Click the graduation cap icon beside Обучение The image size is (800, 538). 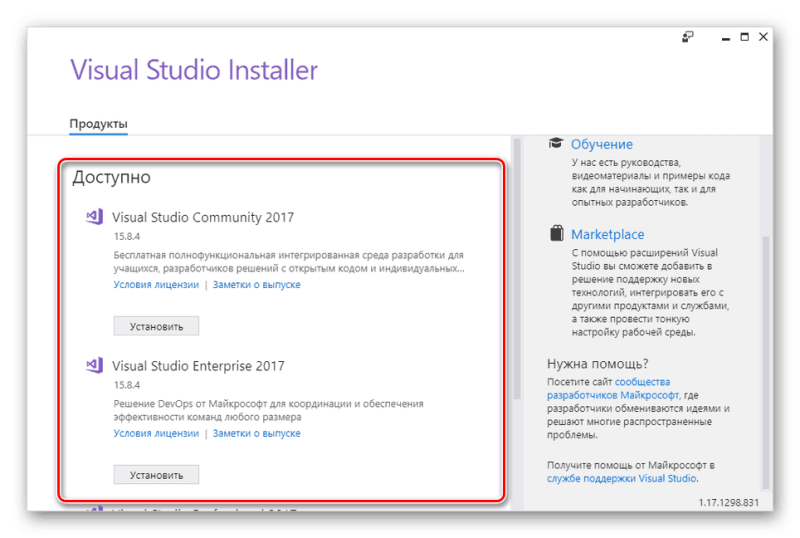pos(556,143)
